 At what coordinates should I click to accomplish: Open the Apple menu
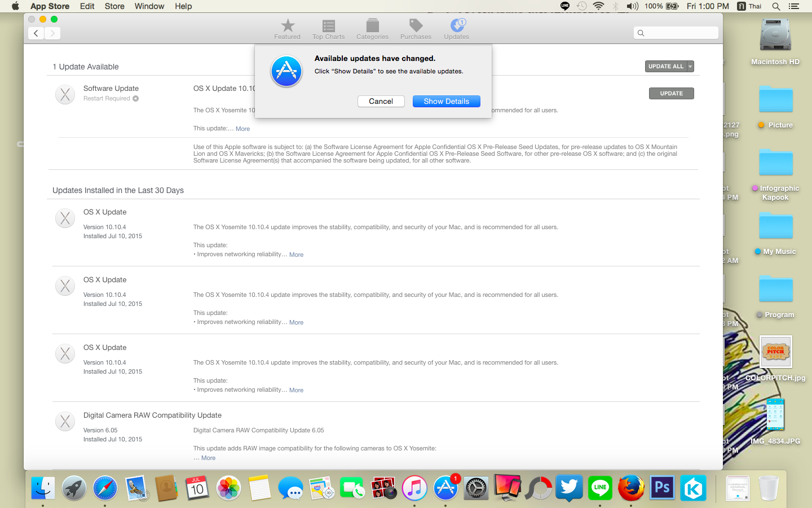pyautogui.click(x=15, y=6)
